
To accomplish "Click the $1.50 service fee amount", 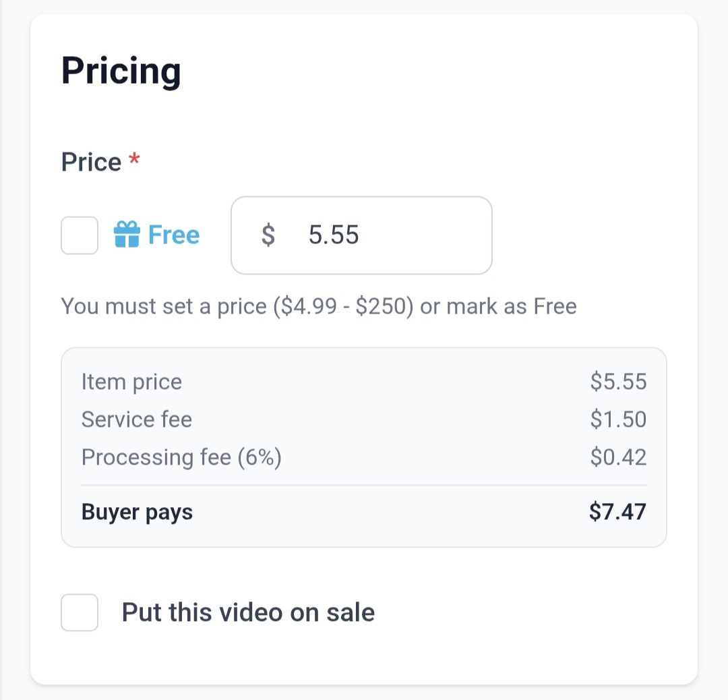I will [x=618, y=420].
